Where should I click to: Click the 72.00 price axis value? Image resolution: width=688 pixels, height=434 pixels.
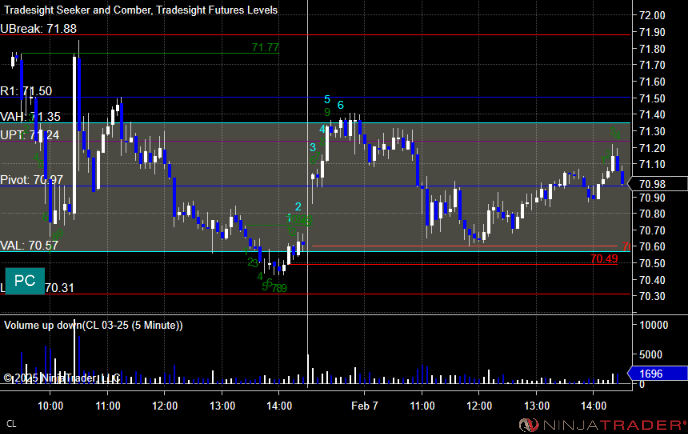652,15
